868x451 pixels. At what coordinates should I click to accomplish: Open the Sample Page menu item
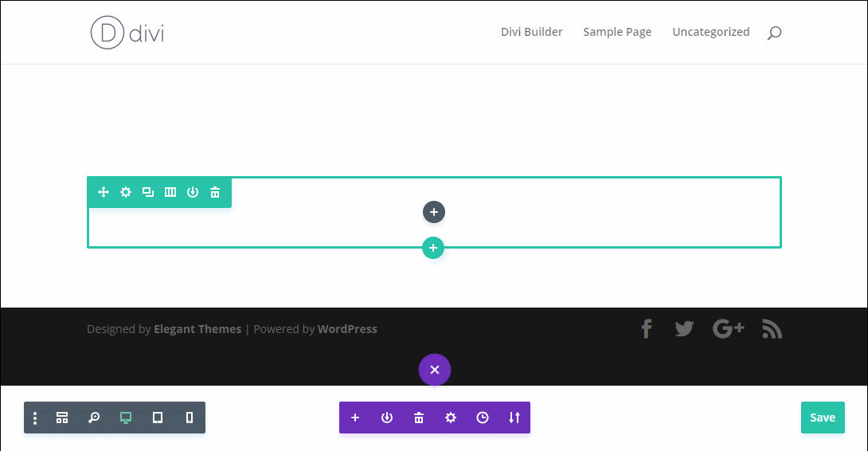(x=617, y=32)
